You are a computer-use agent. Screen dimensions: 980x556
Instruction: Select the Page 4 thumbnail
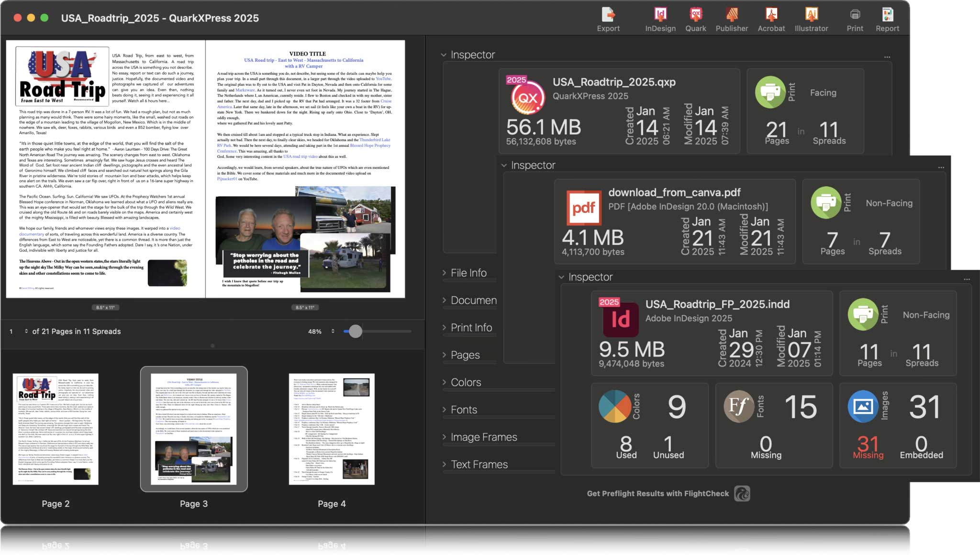pos(332,429)
